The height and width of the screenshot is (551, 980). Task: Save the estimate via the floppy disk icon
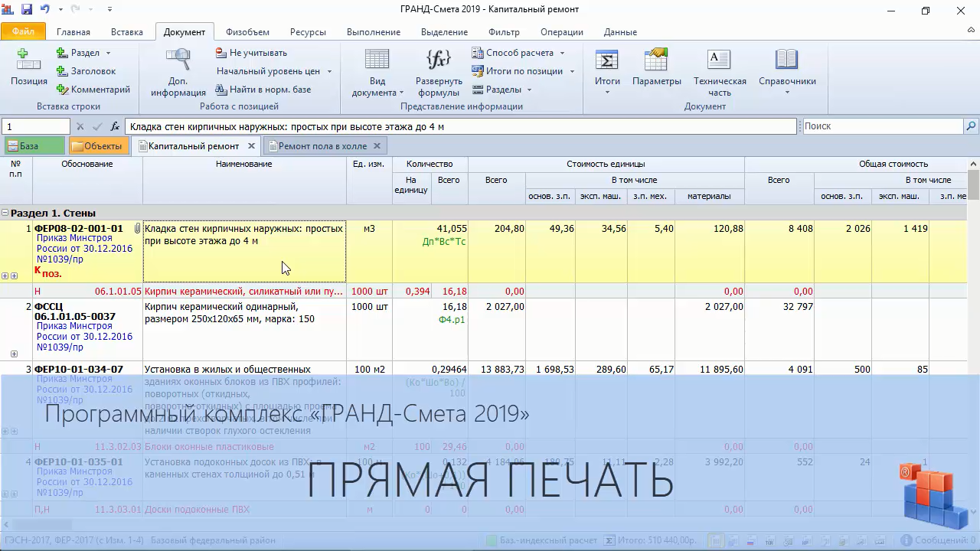pyautogui.click(x=27, y=10)
